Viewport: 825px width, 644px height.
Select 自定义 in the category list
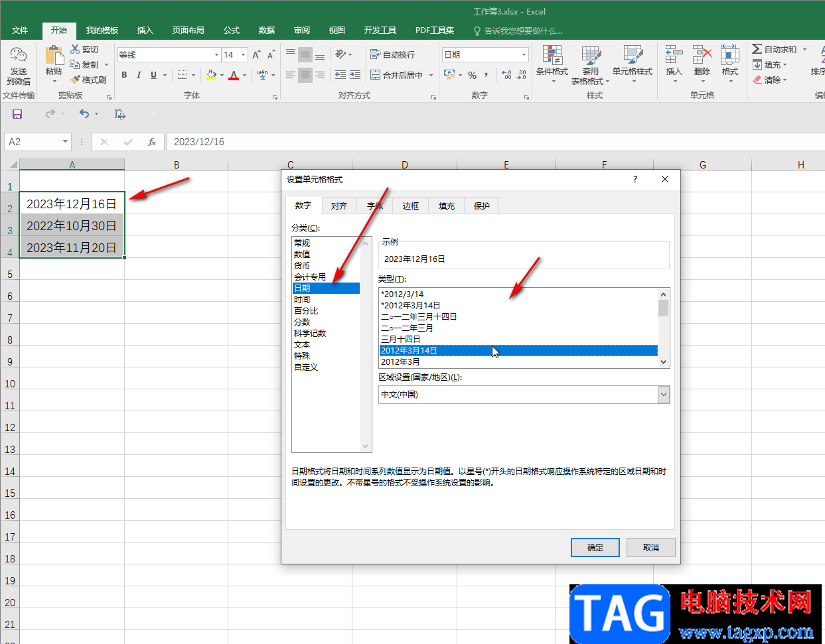(x=326, y=367)
